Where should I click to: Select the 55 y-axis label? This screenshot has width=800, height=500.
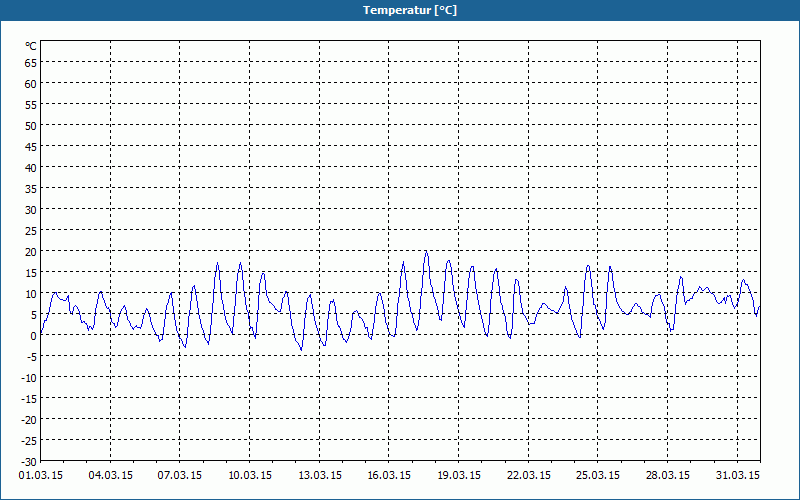(31, 105)
